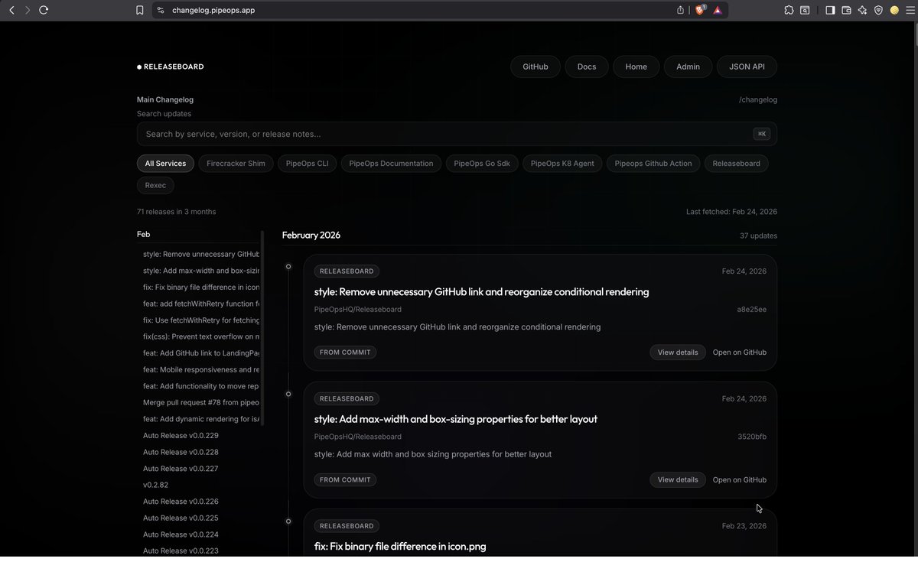Open the Brave Wallet icon

pyautogui.click(x=846, y=10)
